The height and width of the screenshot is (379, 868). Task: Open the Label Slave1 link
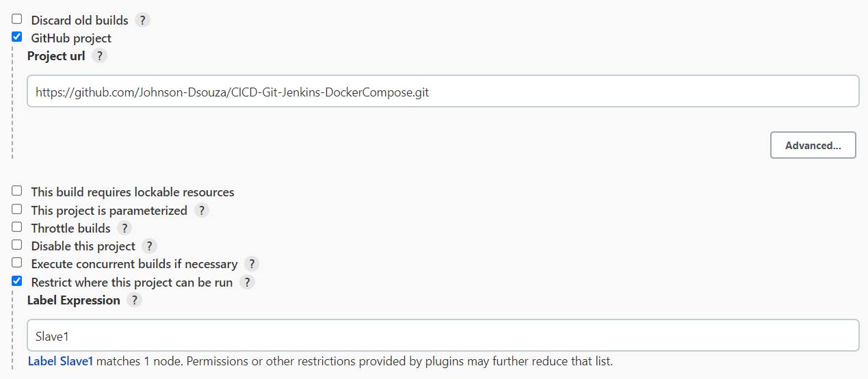[61, 361]
